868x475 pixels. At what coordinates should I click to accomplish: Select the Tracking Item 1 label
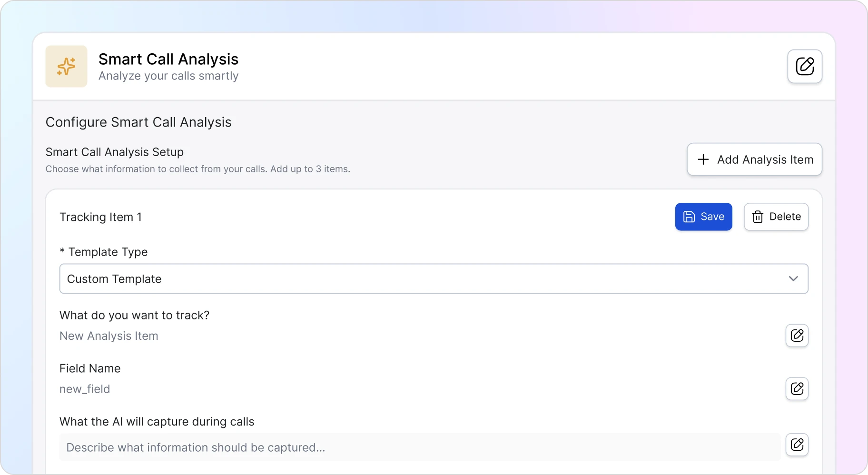coord(100,217)
